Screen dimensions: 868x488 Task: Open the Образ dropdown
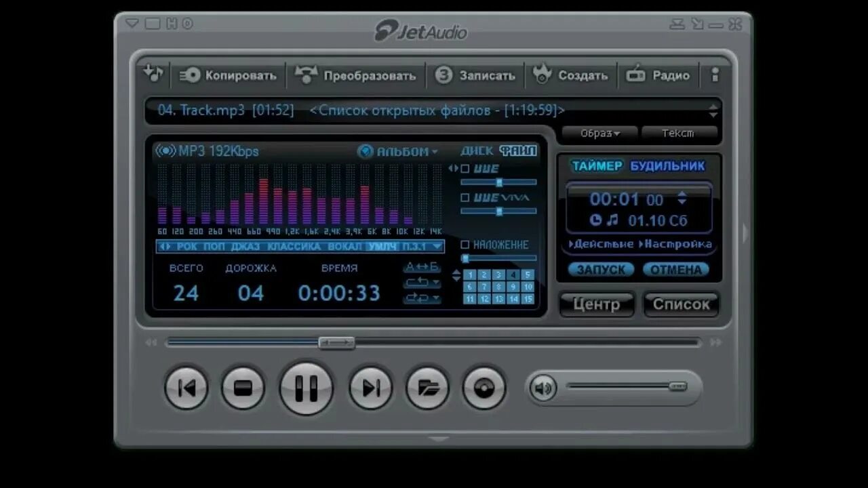(599, 133)
